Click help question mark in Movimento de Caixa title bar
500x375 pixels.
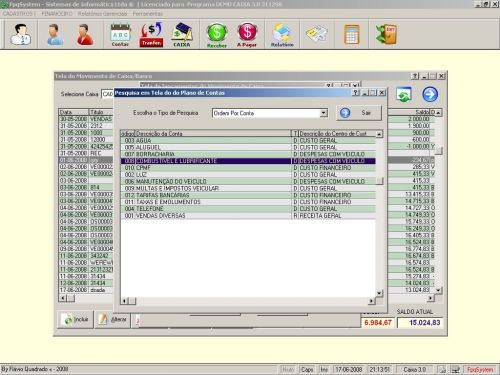click(415, 76)
